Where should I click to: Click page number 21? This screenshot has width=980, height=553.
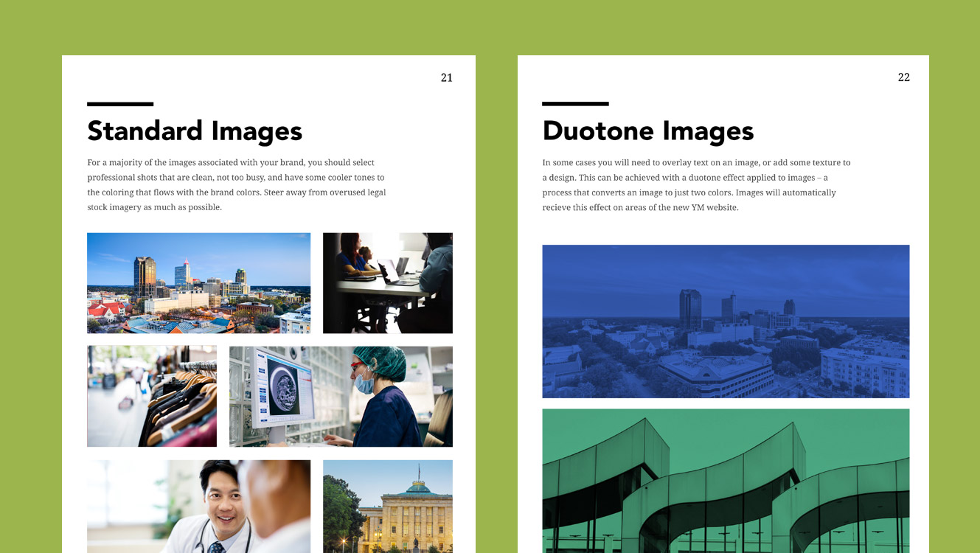[x=447, y=77]
